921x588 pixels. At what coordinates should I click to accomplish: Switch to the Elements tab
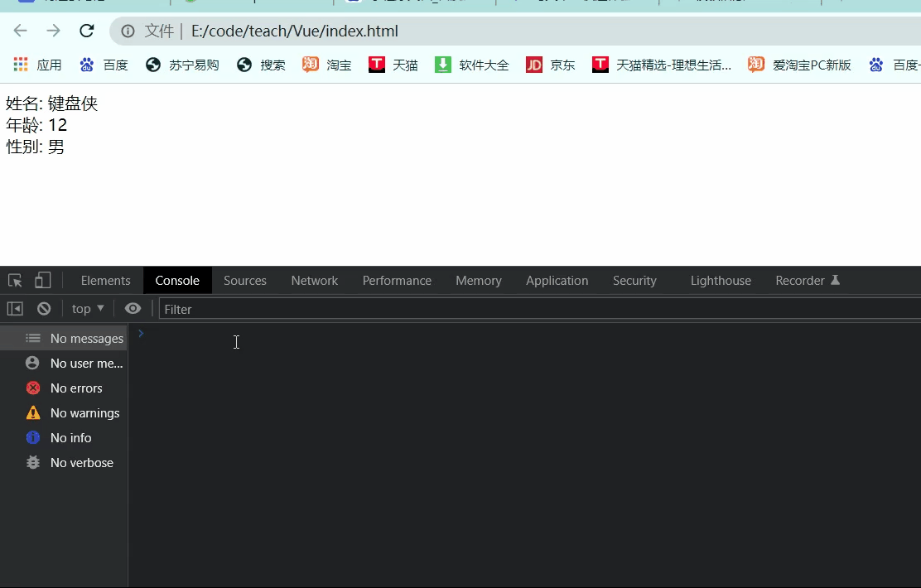(x=105, y=280)
